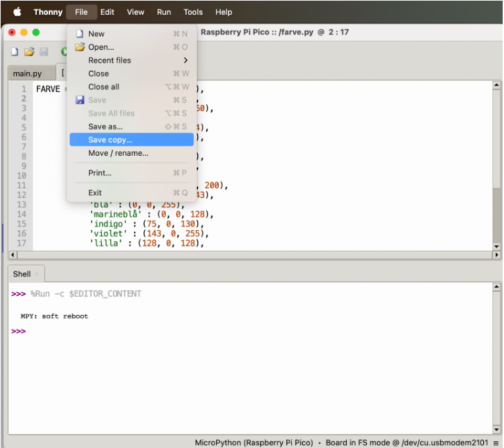Expand Recent files submenu
The image size is (504, 448).
pos(131,60)
